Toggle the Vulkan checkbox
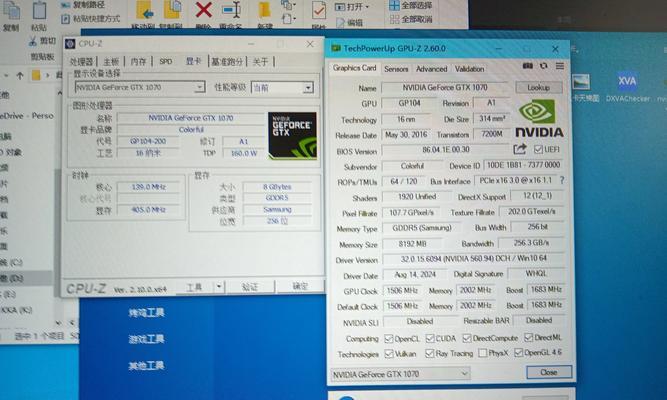This screenshot has width=667, height=400. pyautogui.click(x=388, y=354)
